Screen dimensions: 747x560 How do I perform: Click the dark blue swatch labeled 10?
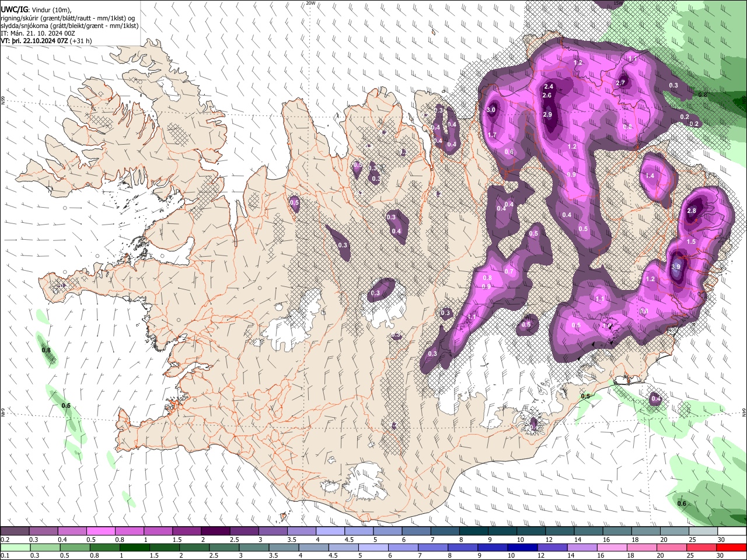point(522,547)
